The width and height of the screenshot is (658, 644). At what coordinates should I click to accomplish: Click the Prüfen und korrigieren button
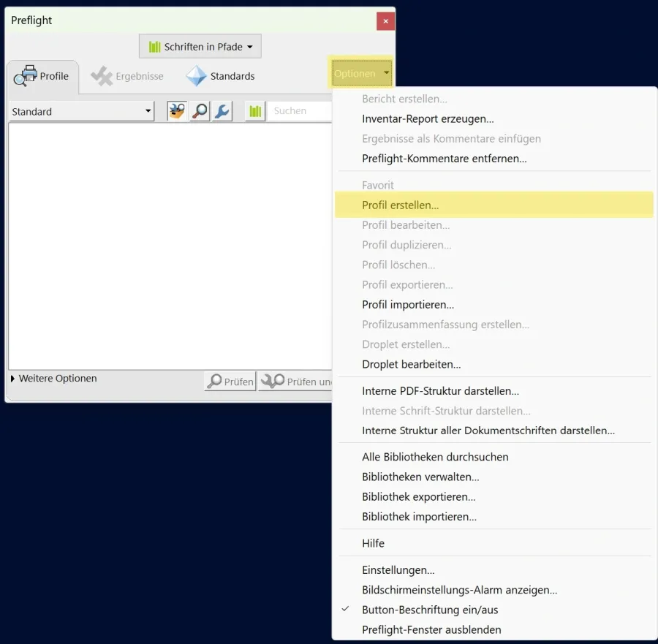[x=295, y=381]
